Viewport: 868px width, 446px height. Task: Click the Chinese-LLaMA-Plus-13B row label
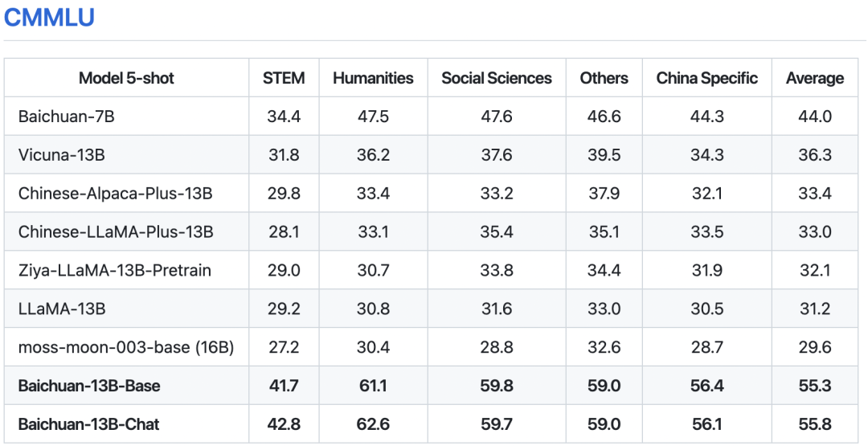(116, 232)
